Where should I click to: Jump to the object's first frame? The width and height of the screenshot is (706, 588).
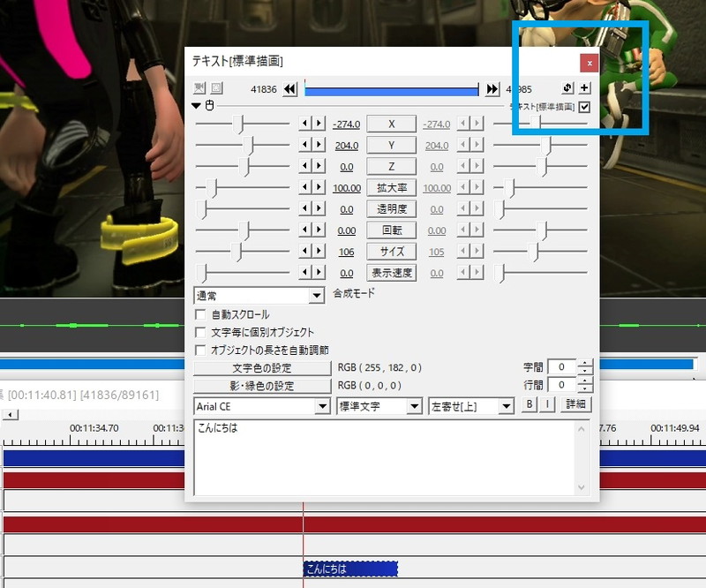click(290, 89)
